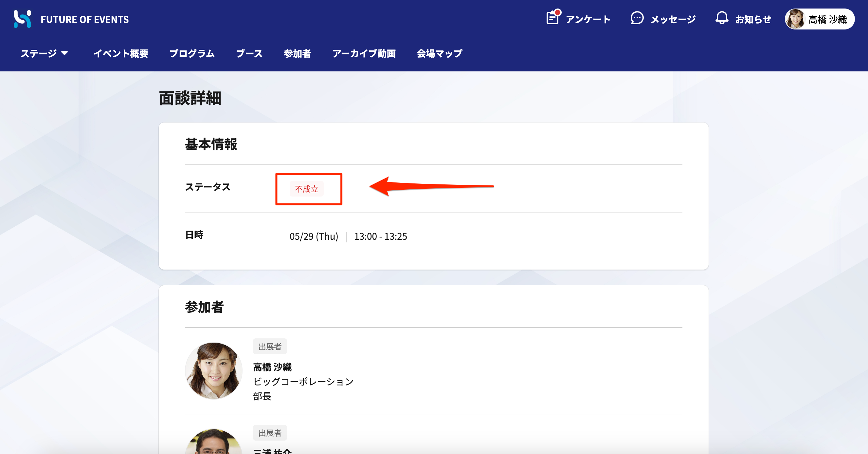Open the プログラム menu item
The width and height of the screenshot is (868, 454).
point(192,53)
